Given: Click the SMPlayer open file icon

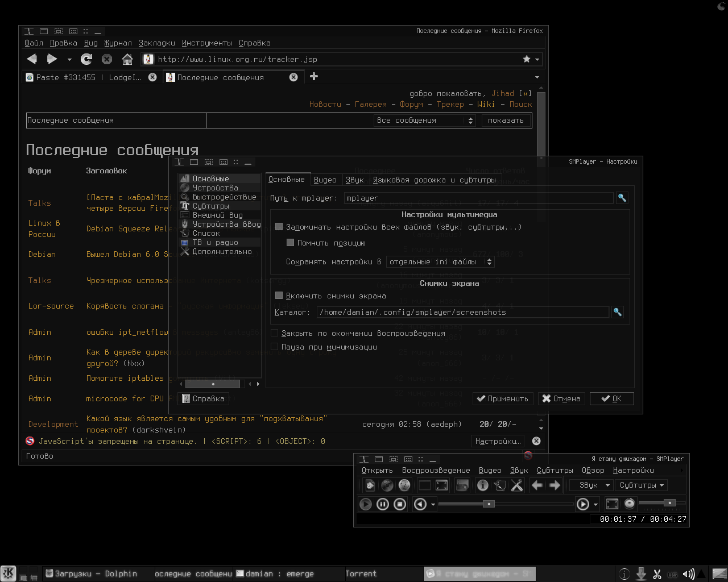Looking at the screenshot, I should tap(370, 485).
